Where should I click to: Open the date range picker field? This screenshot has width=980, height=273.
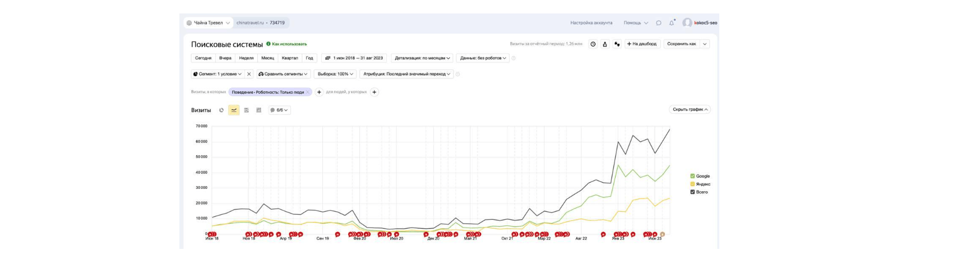(x=354, y=58)
